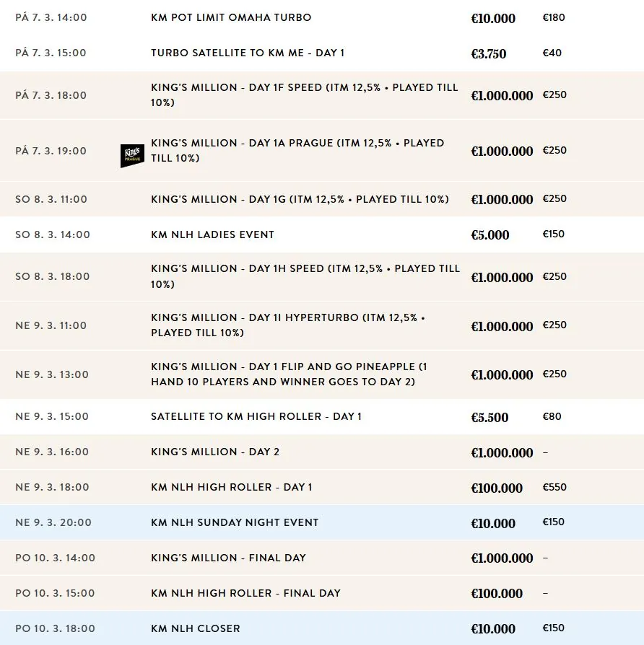Select KM NLH Closer event

pyautogui.click(x=196, y=628)
